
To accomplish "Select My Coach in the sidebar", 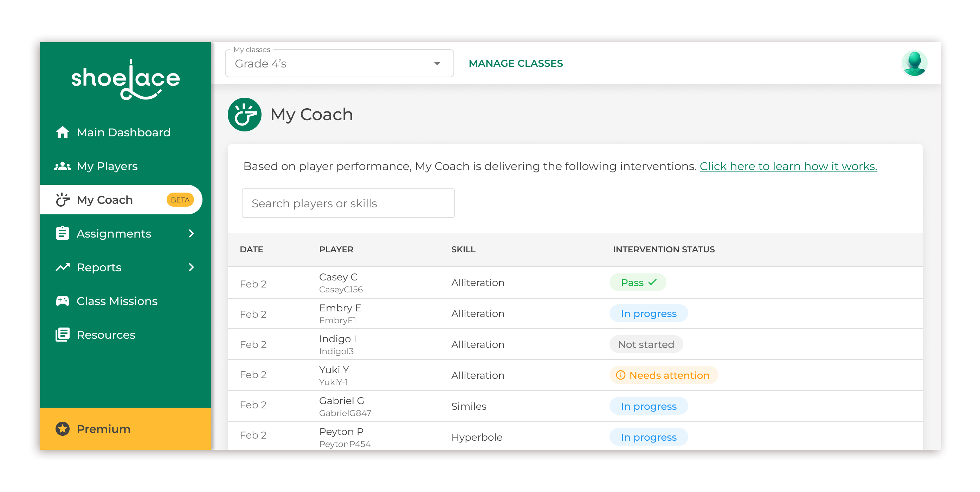I will point(105,200).
